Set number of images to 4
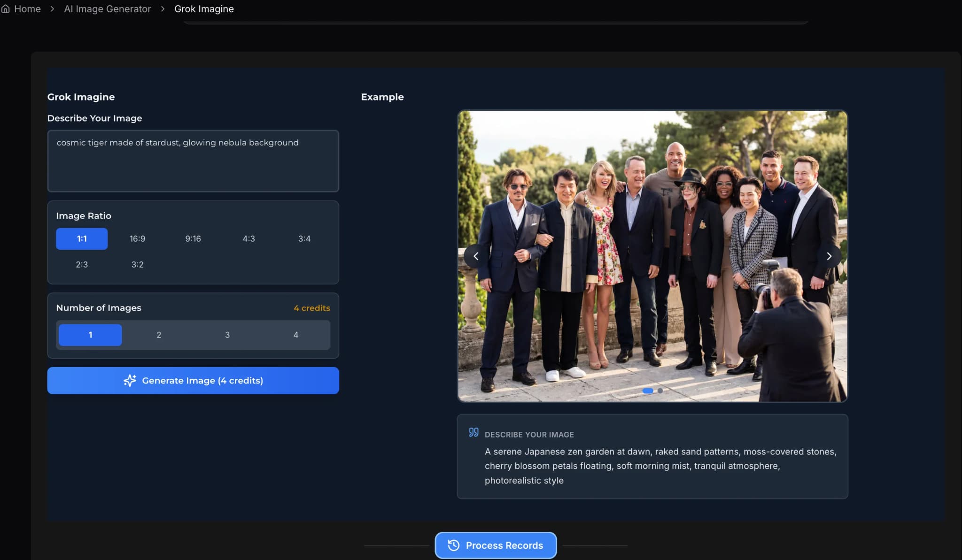962x560 pixels. tap(295, 335)
